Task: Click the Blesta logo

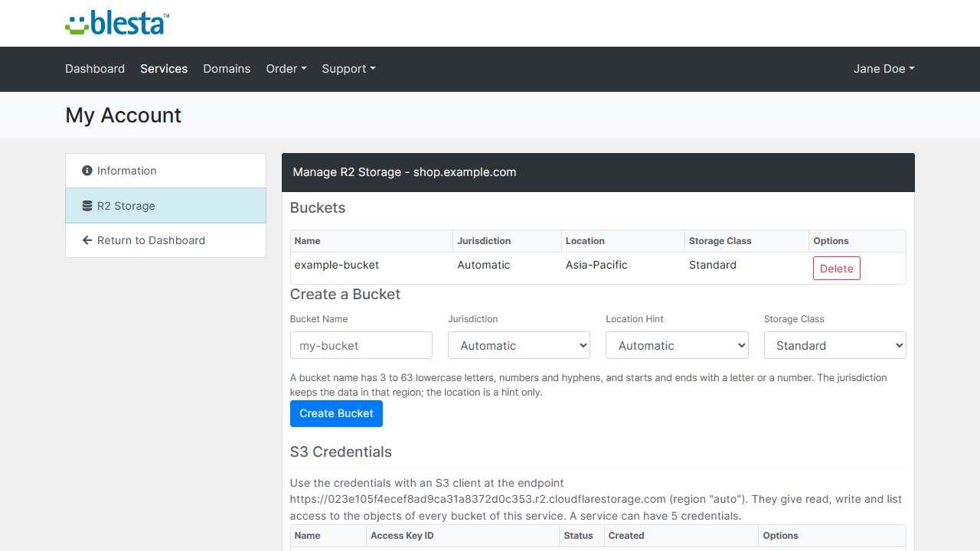Action: click(117, 23)
